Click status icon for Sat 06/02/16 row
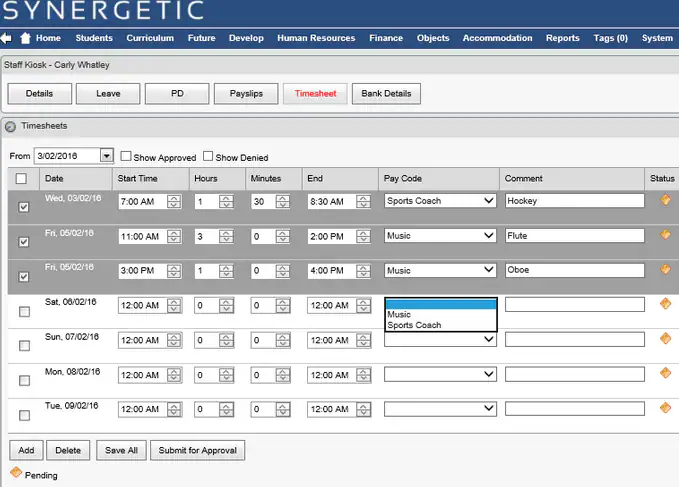The width and height of the screenshot is (679, 487). click(x=666, y=304)
